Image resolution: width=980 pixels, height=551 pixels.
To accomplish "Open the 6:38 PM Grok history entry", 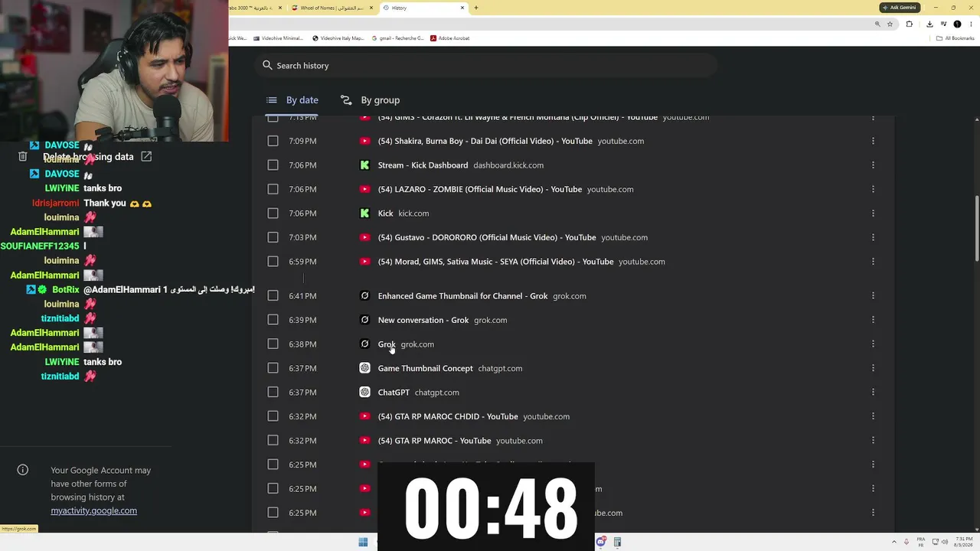I will tap(387, 344).
